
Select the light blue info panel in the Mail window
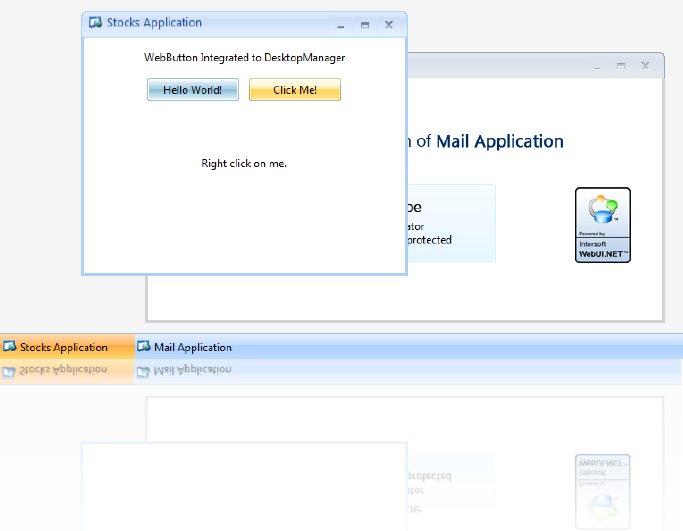tap(450, 223)
